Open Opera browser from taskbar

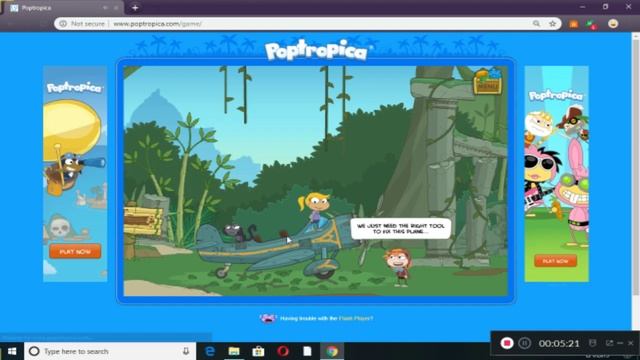[283, 351]
